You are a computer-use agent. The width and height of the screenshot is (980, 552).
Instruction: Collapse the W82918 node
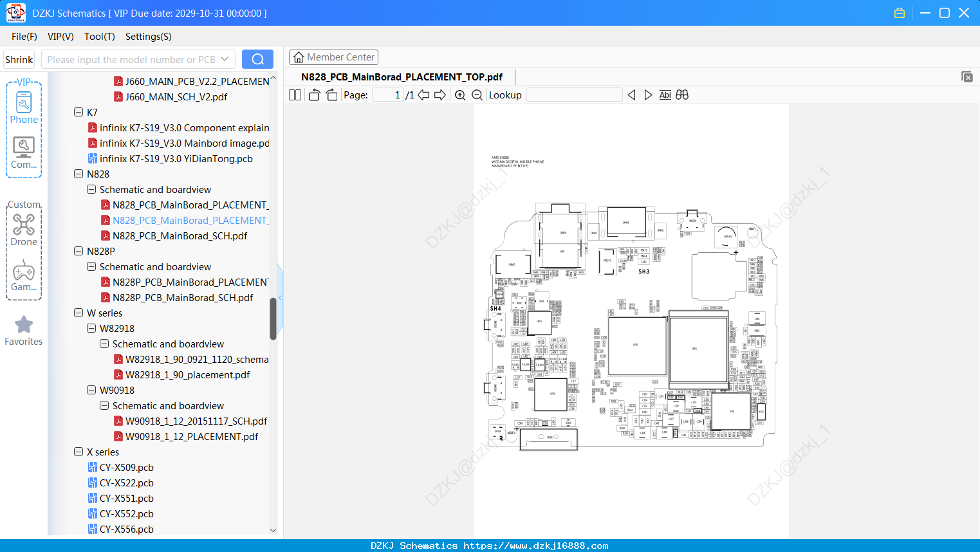point(91,328)
